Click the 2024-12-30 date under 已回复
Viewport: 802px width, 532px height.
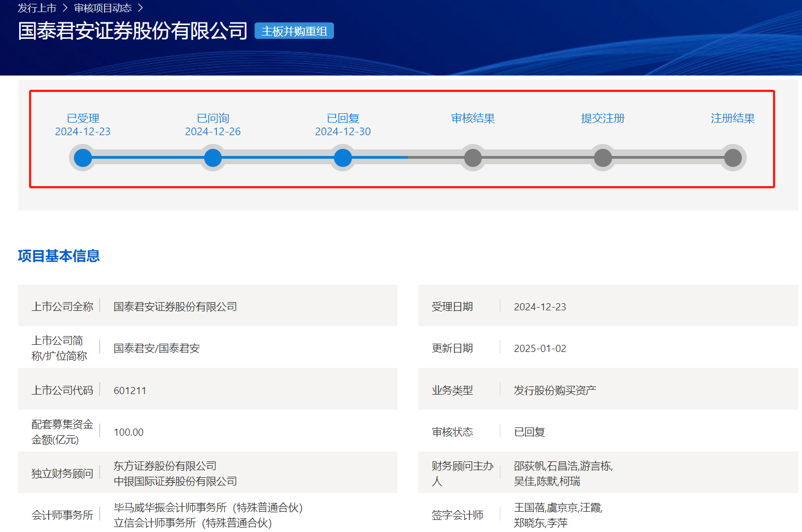coord(343,131)
